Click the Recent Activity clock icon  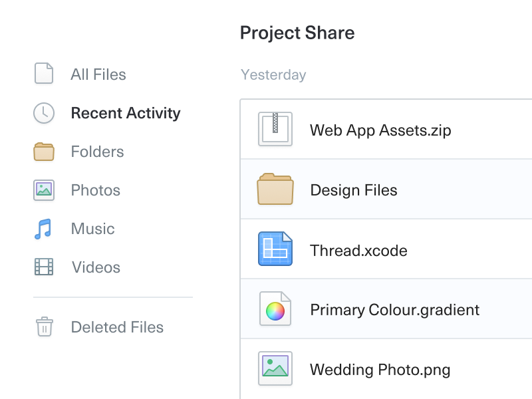coord(44,113)
